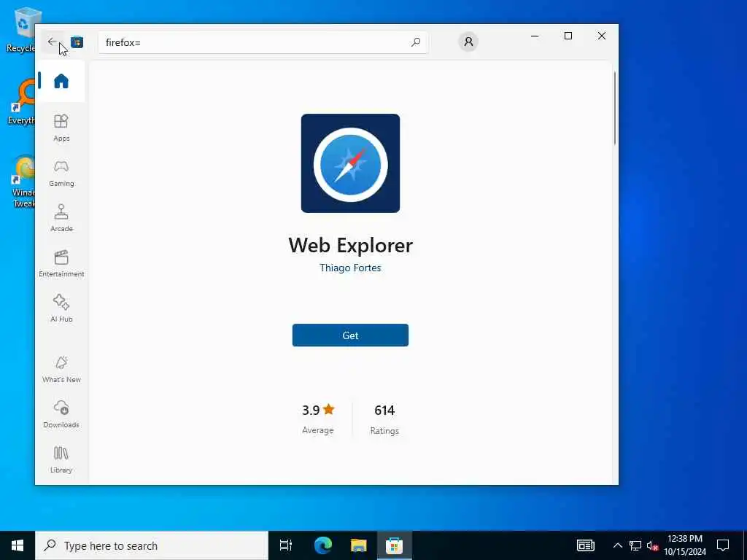Viewport: 747px width, 560px height.
Task: Open Downloads in the sidebar
Action: pyautogui.click(x=61, y=414)
